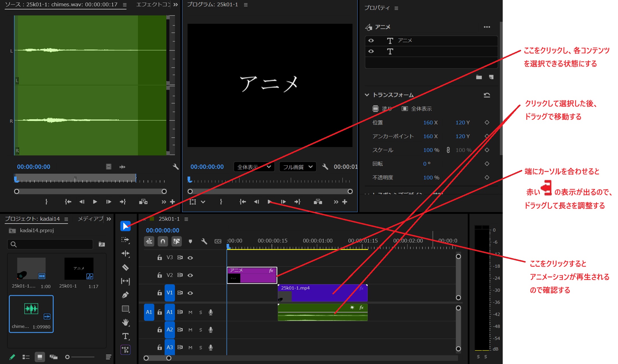This screenshot has height=364, width=618.
Task: Mute audio track A1
Action: pyautogui.click(x=190, y=312)
